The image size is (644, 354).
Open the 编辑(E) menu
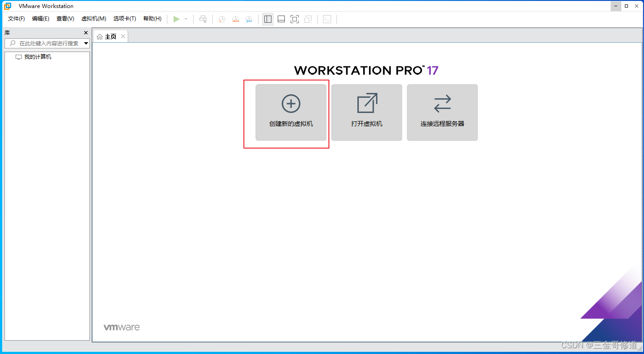[x=41, y=19]
